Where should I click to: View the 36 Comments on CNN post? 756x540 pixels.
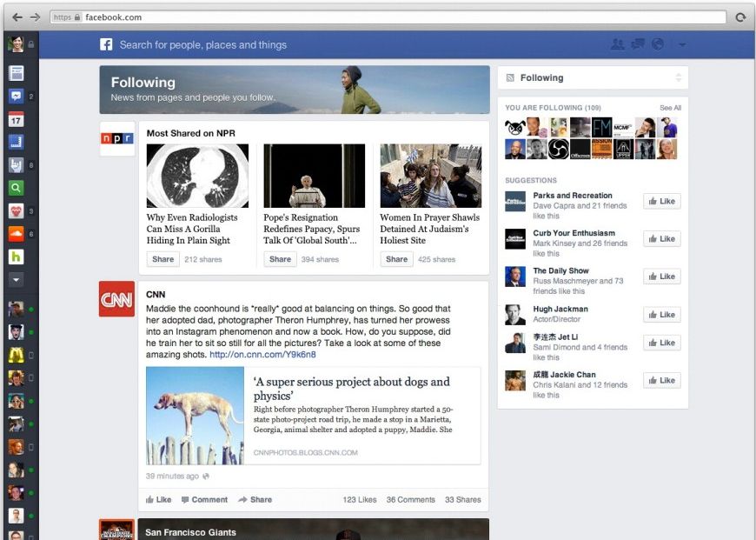pos(411,500)
